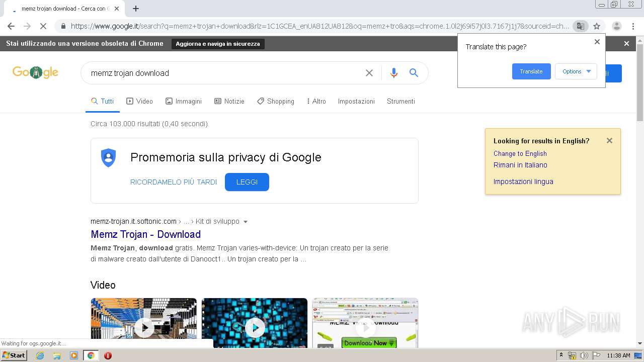Close the English results notice

tap(609, 141)
